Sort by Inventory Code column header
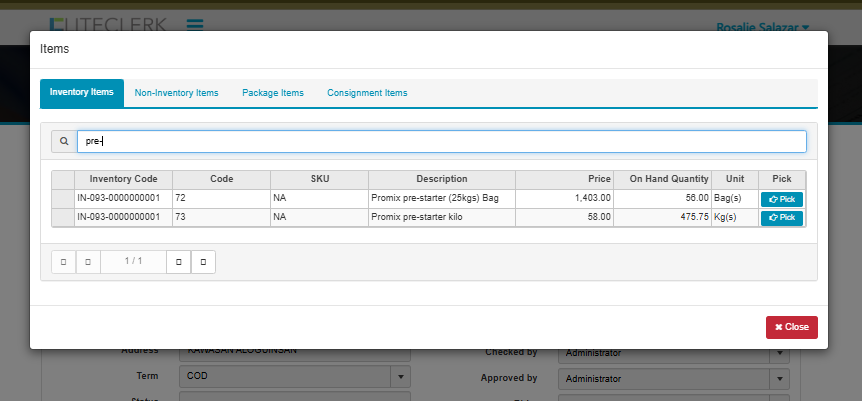Screen dimensions: 862x401 pos(124,179)
